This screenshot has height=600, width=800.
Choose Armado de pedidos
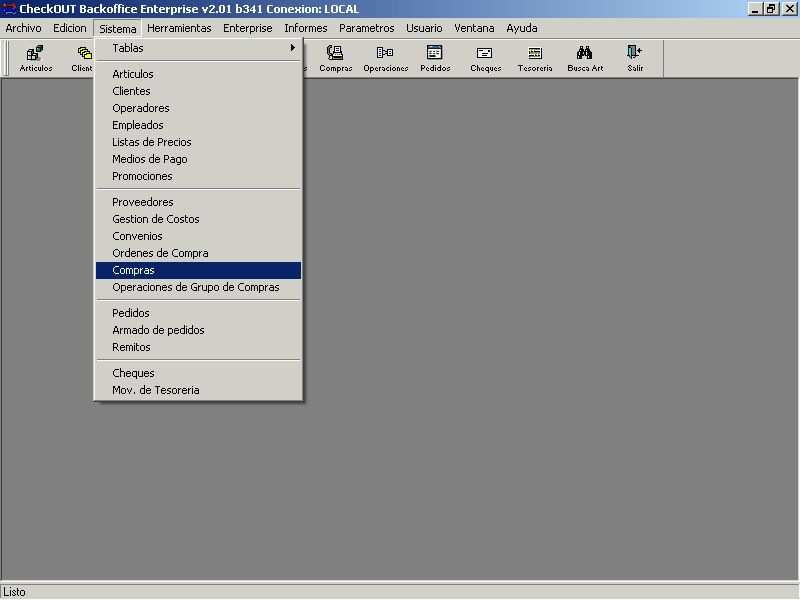[x=198, y=330]
